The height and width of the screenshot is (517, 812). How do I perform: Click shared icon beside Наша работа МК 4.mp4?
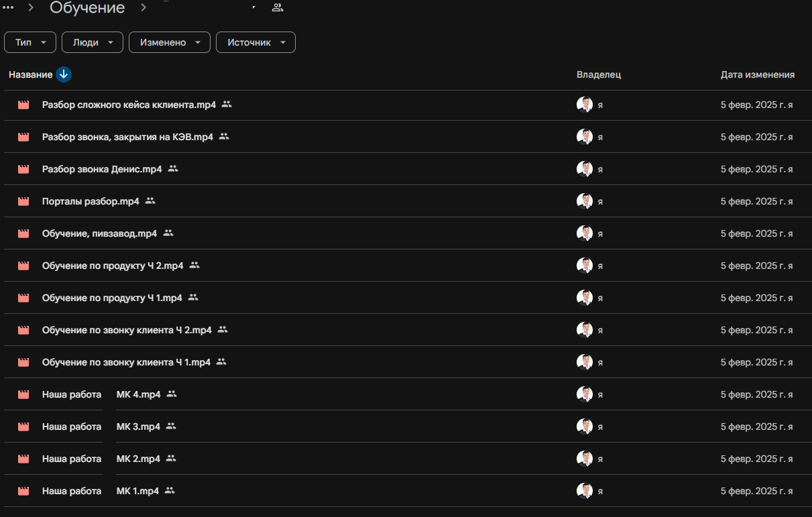[172, 394]
